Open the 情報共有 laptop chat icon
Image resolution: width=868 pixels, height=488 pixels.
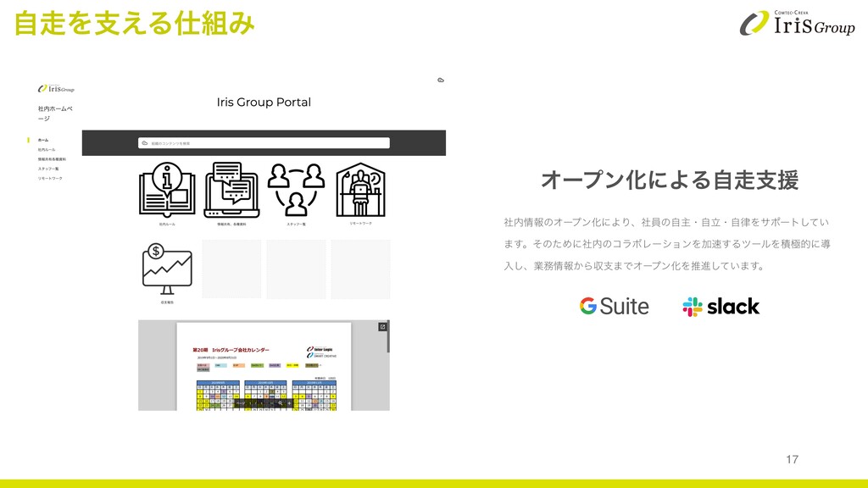pos(231,189)
